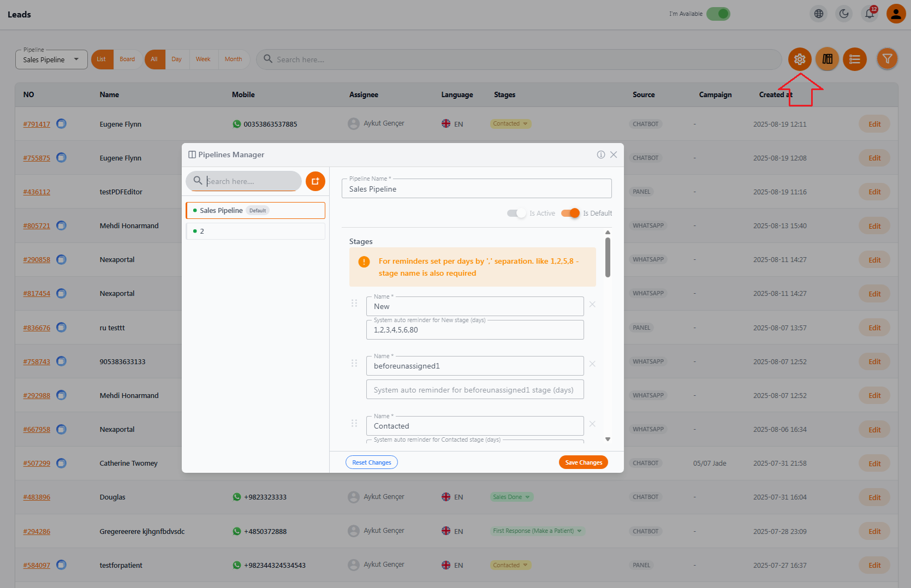Click pipeline search field in manager
Image resolution: width=911 pixels, height=588 pixels.
coord(243,181)
